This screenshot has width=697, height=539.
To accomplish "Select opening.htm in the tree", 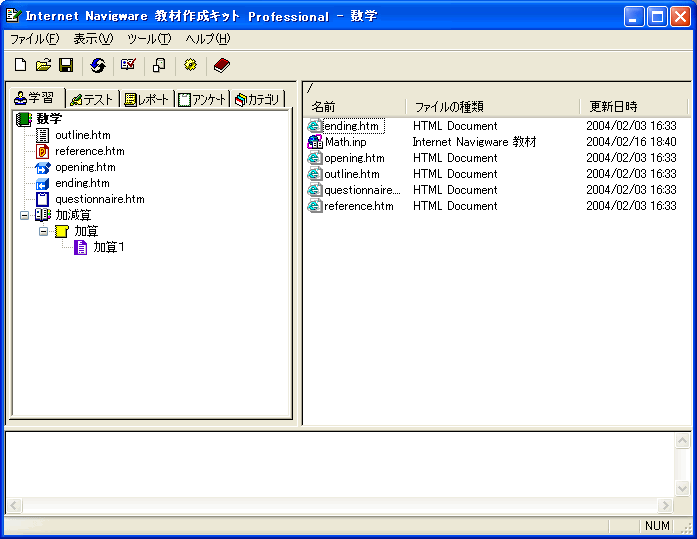I will coord(85,168).
